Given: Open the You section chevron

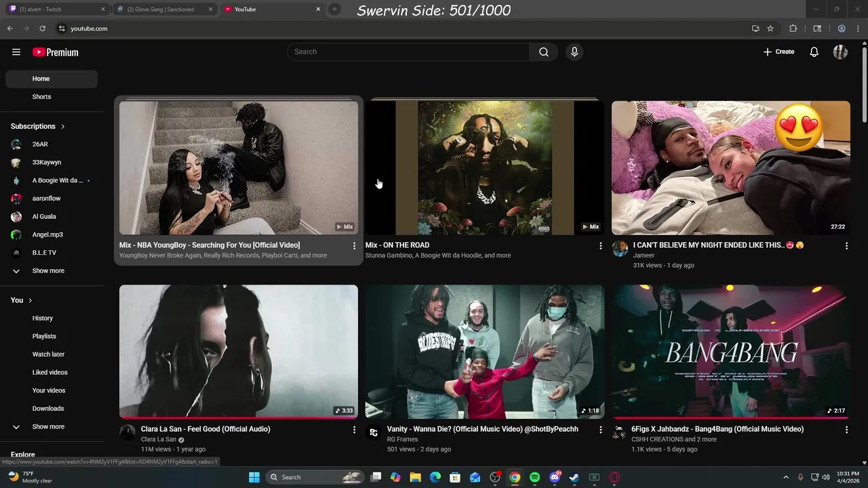Looking at the screenshot, I should pos(31,300).
